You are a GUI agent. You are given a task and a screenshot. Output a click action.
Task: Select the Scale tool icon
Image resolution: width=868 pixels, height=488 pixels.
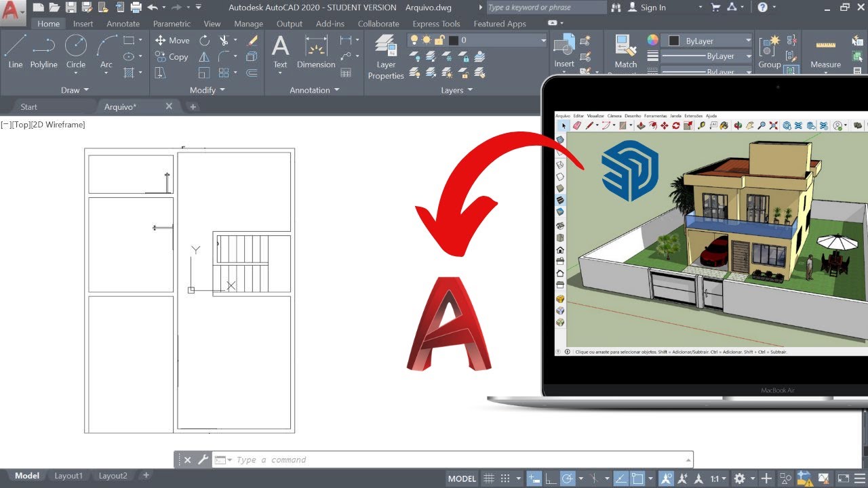click(204, 73)
